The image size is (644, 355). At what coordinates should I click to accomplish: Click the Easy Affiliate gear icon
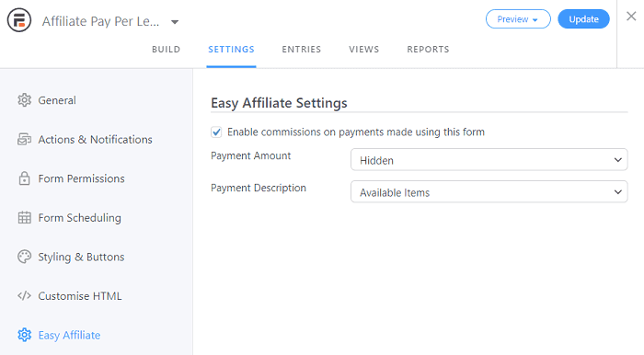[24, 335]
